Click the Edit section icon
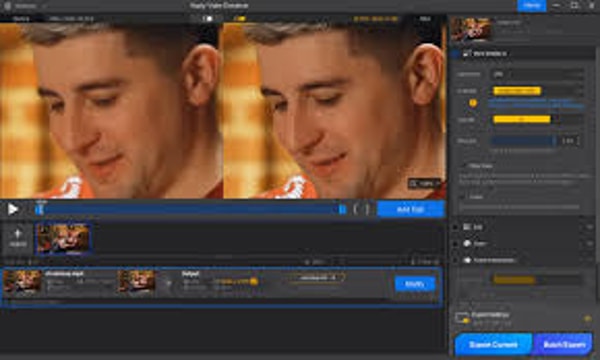Image resolution: width=600 pixels, height=360 pixels. pos(467,227)
